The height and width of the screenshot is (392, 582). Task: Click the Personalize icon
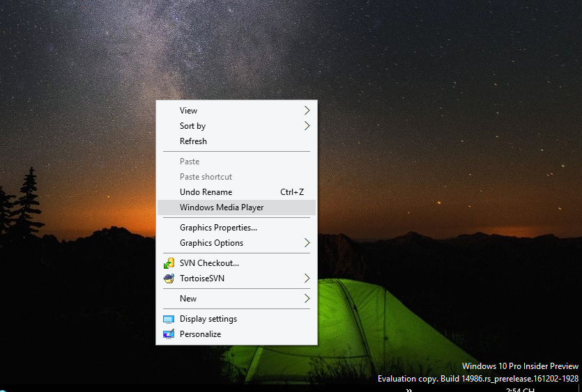click(169, 334)
